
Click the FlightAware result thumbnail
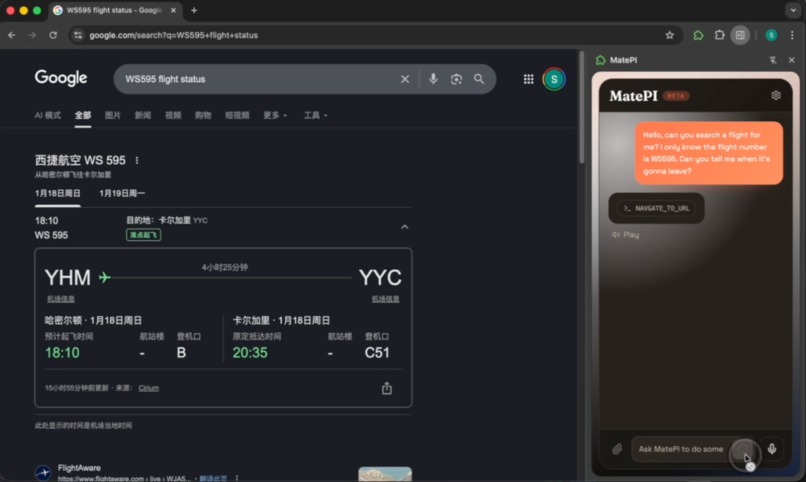pyautogui.click(x=385, y=474)
